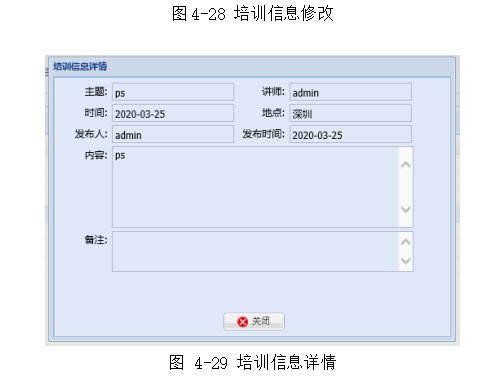Click the 时间 field showing 2020-03-25

click(x=173, y=113)
